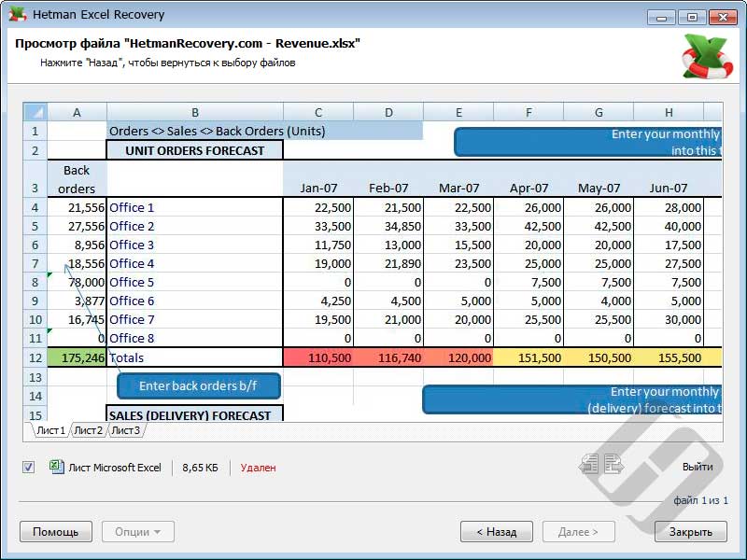Click 'Orders <> Sales <> Back Orders (Units)' cell
The height and width of the screenshot is (560, 747).
point(264,131)
